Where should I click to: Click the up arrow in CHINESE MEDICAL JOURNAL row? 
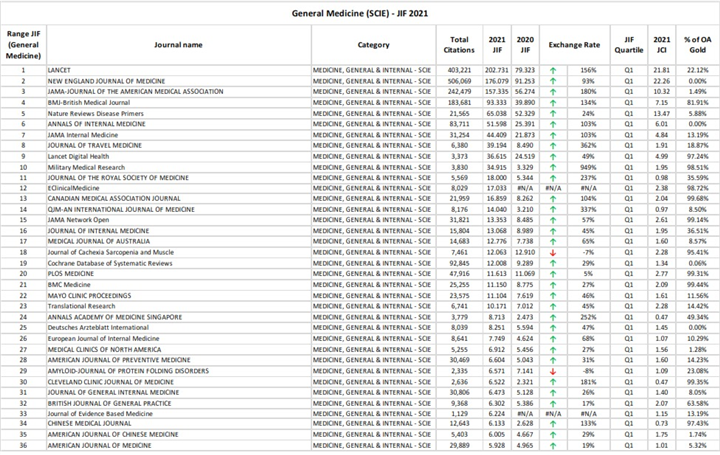point(553,424)
